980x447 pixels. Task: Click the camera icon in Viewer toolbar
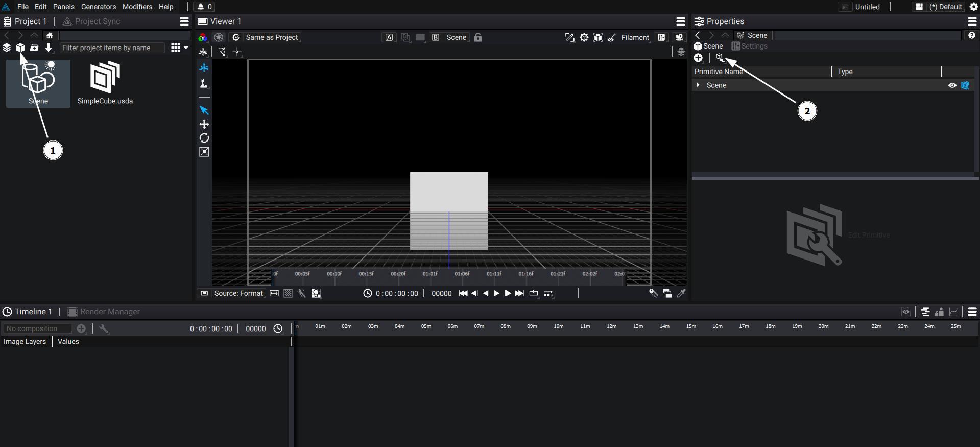tap(679, 37)
